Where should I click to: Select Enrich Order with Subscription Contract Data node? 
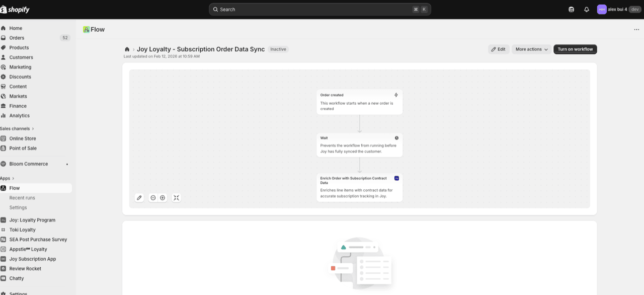pos(359,188)
